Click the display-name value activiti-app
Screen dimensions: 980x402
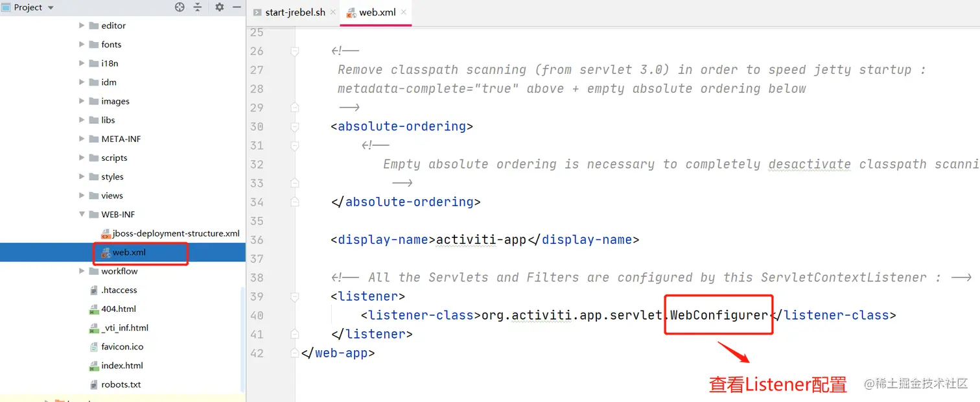(482, 240)
